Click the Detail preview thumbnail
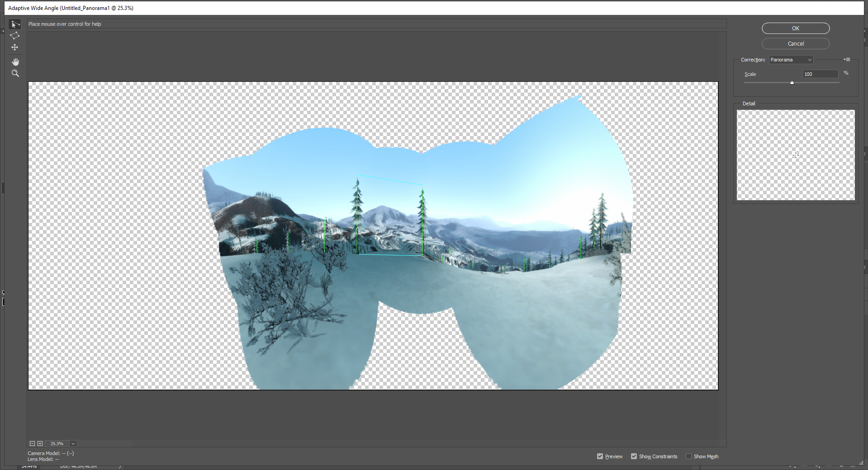 (x=795, y=155)
